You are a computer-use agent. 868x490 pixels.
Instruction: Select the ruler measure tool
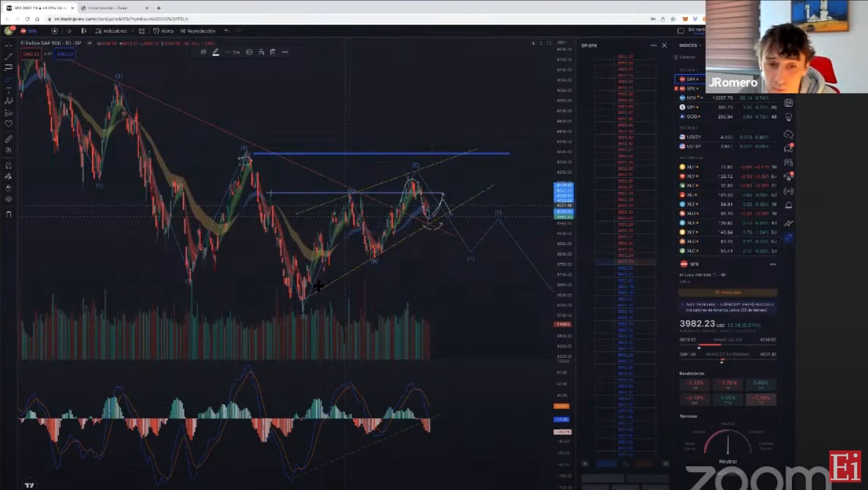click(x=8, y=139)
